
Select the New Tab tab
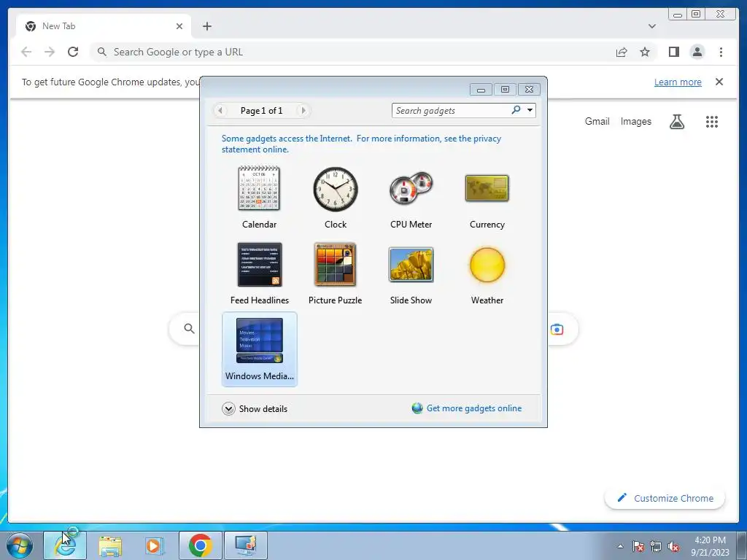pos(104,26)
